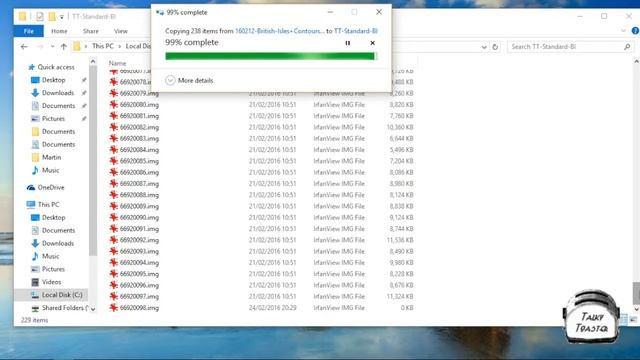This screenshot has width=640, height=360.
Task: Open Documents under This PC
Action: 58,231
